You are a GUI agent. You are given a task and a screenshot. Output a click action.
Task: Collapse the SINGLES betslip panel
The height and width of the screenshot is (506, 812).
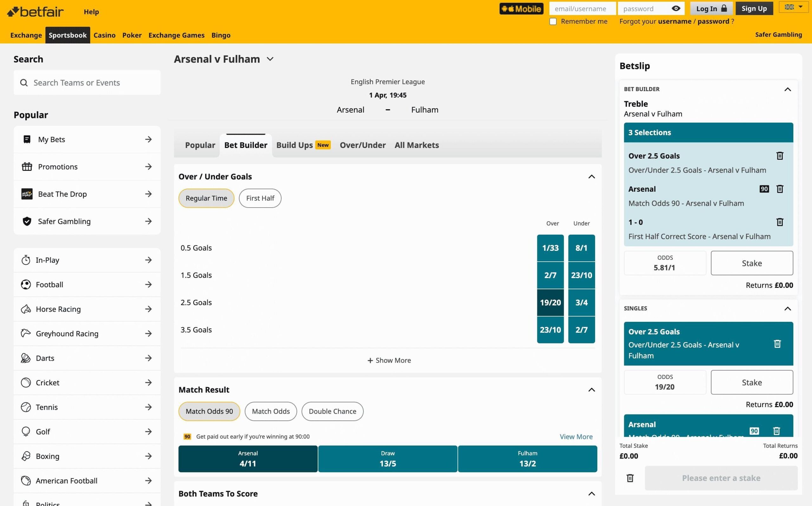click(x=788, y=309)
